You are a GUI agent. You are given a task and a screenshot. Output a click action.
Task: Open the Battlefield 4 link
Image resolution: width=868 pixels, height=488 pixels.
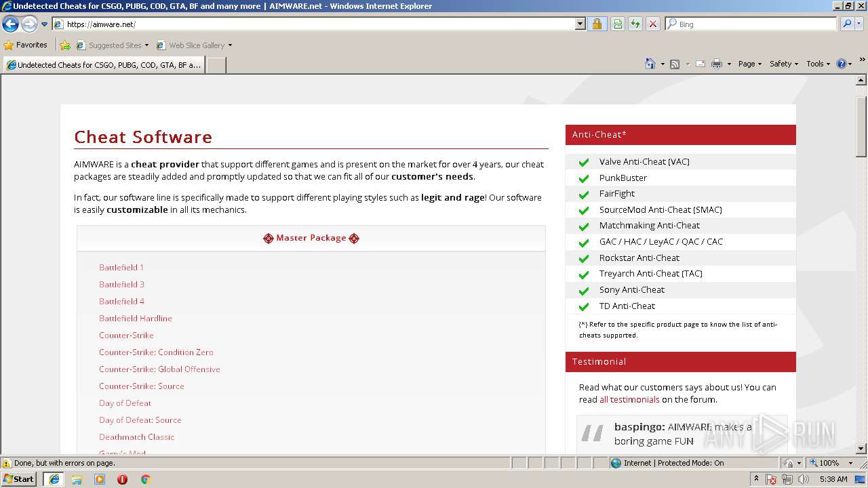121,302
